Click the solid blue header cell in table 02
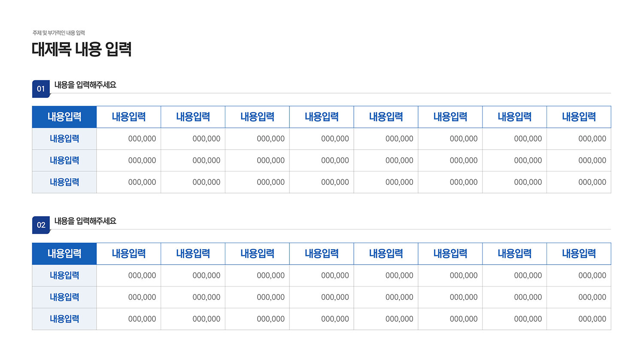The height and width of the screenshot is (362, 644). 64,253
